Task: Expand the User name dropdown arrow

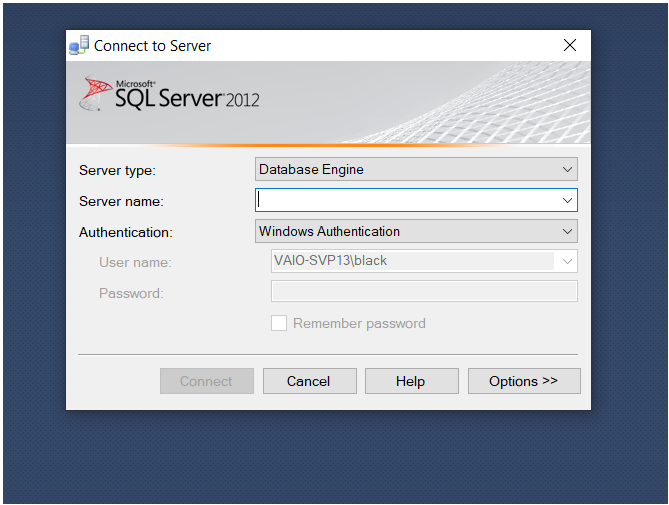Action: (567, 261)
